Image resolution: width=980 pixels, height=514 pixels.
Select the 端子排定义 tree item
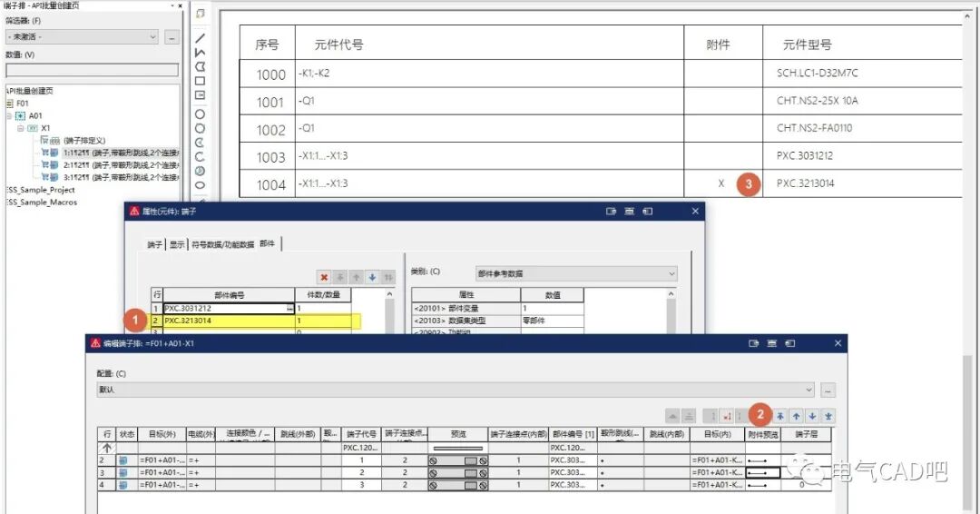point(83,141)
